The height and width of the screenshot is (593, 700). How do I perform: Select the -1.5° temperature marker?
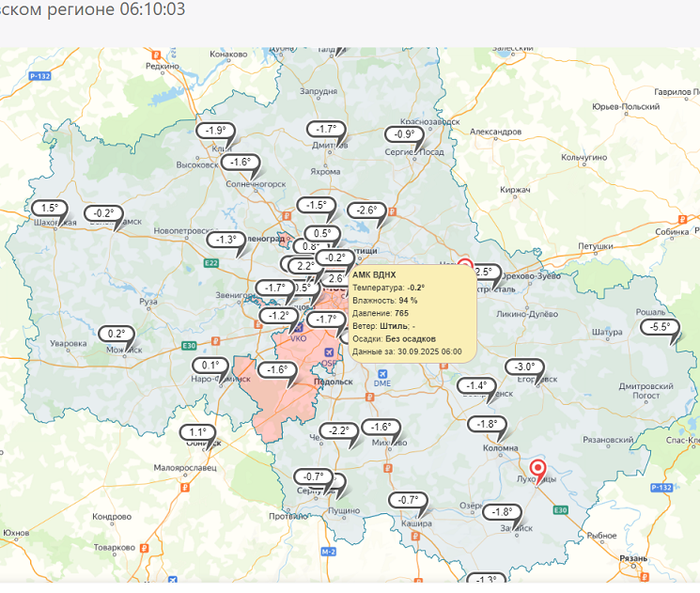coord(317,205)
